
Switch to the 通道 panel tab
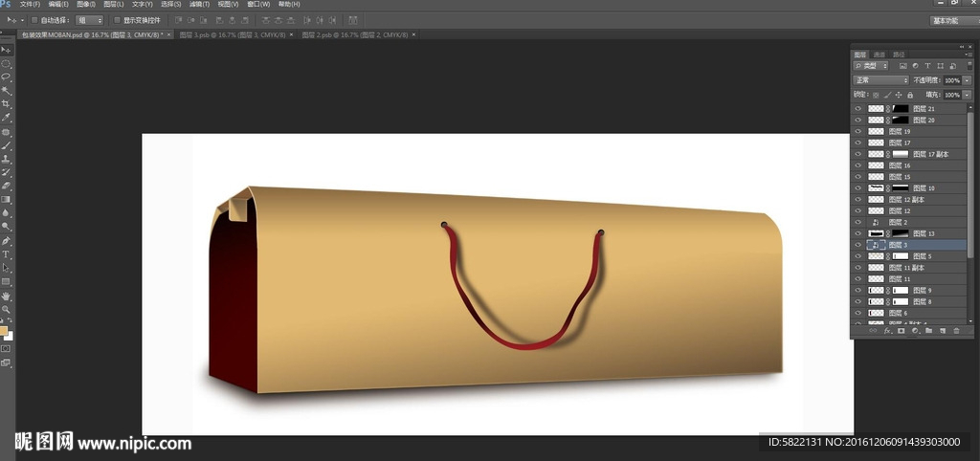pos(880,55)
